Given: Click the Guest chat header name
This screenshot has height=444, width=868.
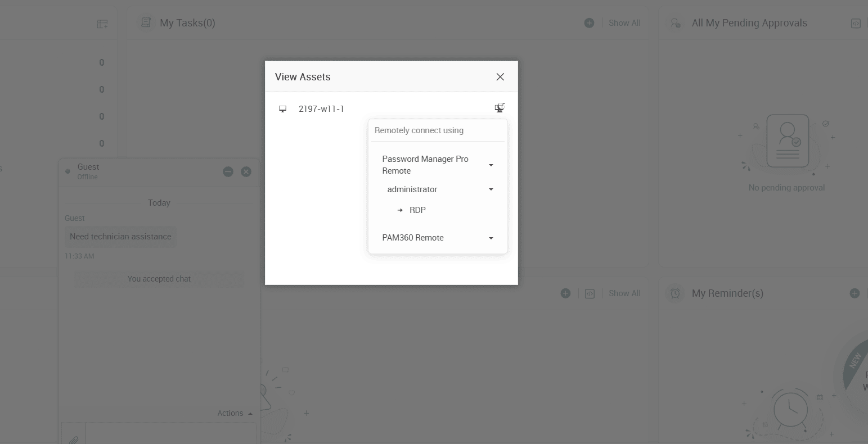Looking at the screenshot, I should 88,167.
